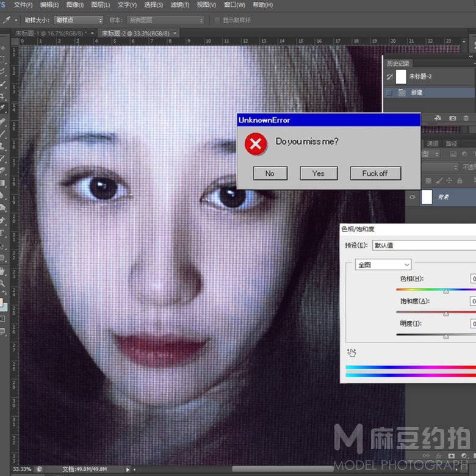Toggle lock transparent pixels

tap(428, 181)
